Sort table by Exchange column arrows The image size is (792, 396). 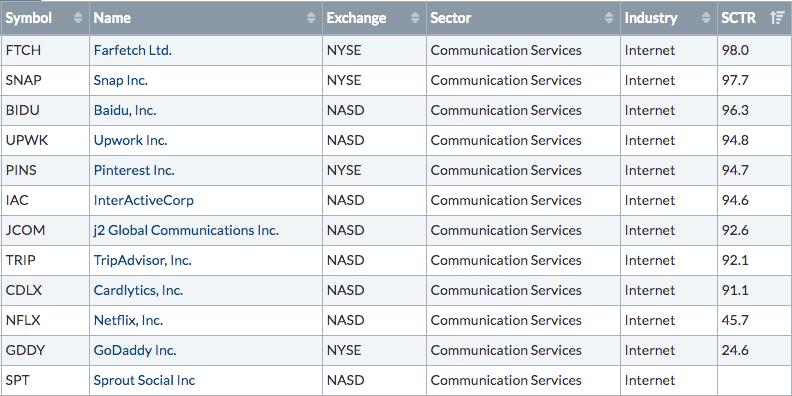click(415, 18)
